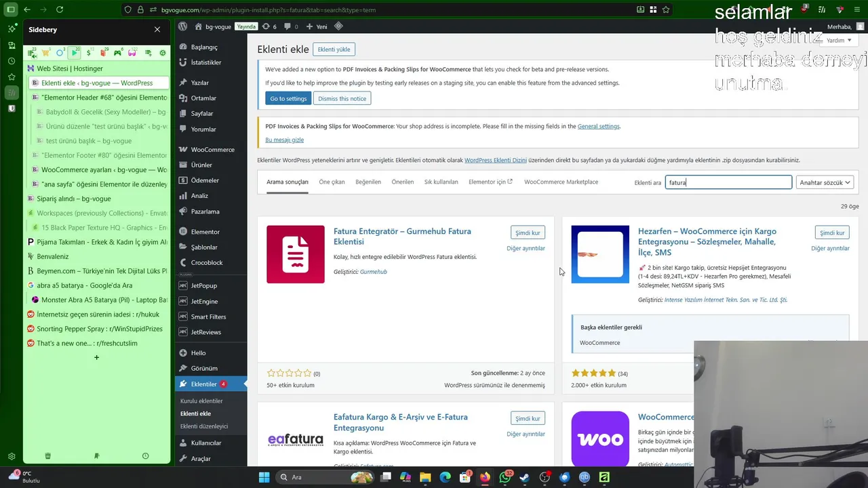The height and width of the screenshot is (488, 868).
Task: Click the history clock icon at Sidebery bottom
Action: pyautogui.click(x=145, y=456)
